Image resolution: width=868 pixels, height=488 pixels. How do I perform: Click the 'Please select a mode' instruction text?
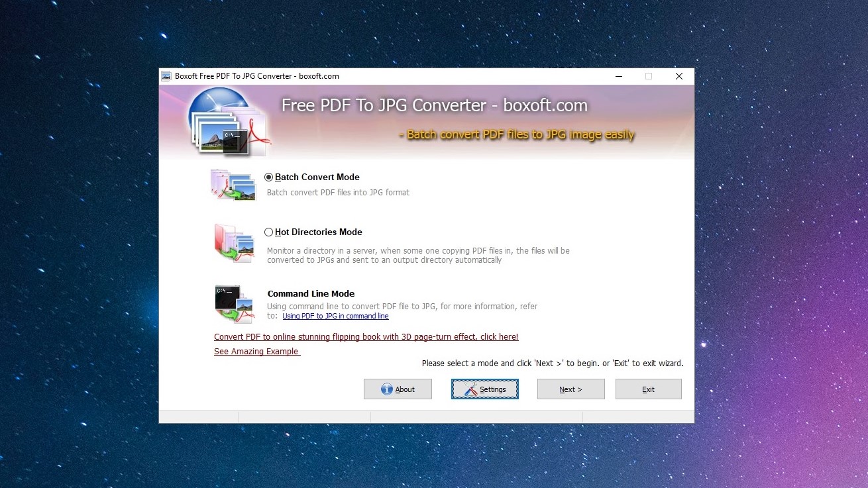[553, 364]
